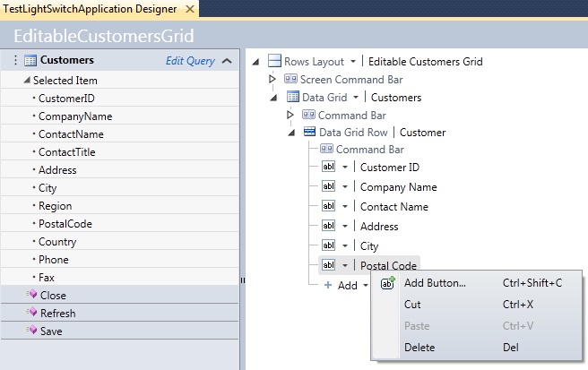The width and height of the screenshot is (588, 370).
Task: Expand the Screen Command Bar node
Action: [x=273, y=80]
